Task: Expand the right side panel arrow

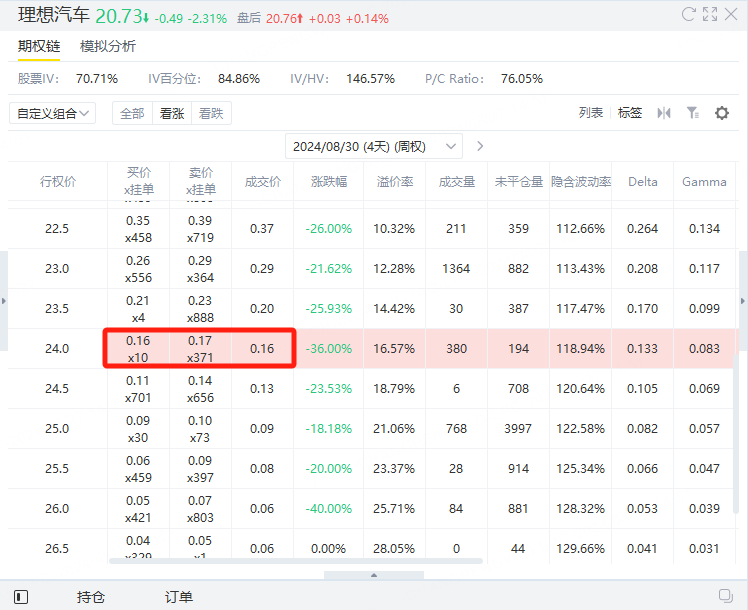Action: coord(743,301)
